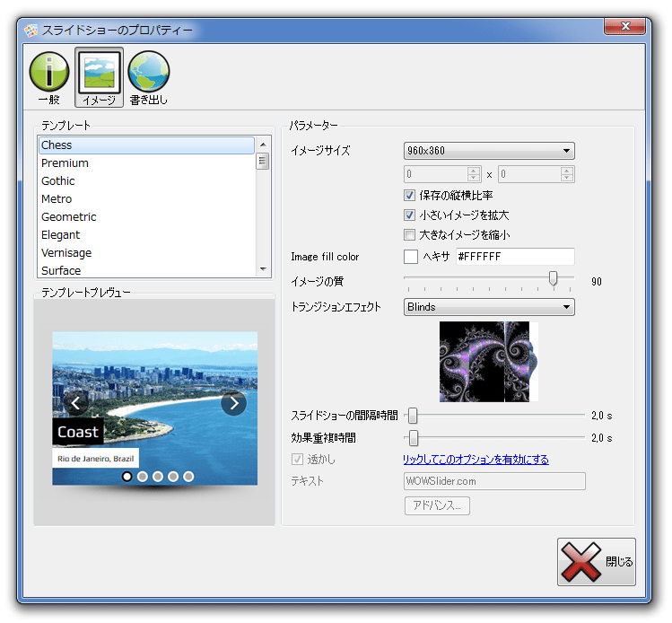672x623 pixels.
Task: Click the スライドショーの間隔時間 slider handle
Action: pos(413,416)
